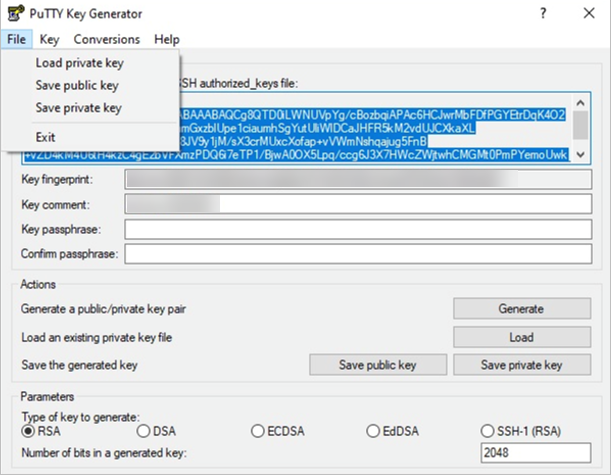Image resolution: width=611 pixels, height=475 pixels.
Task: Select the DSA key type
Action: (156, 431)
